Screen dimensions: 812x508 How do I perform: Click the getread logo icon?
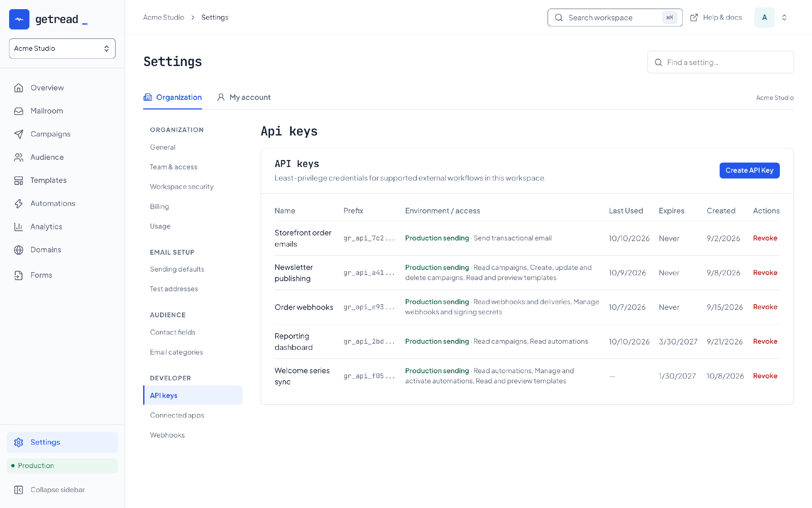point(19,19)
